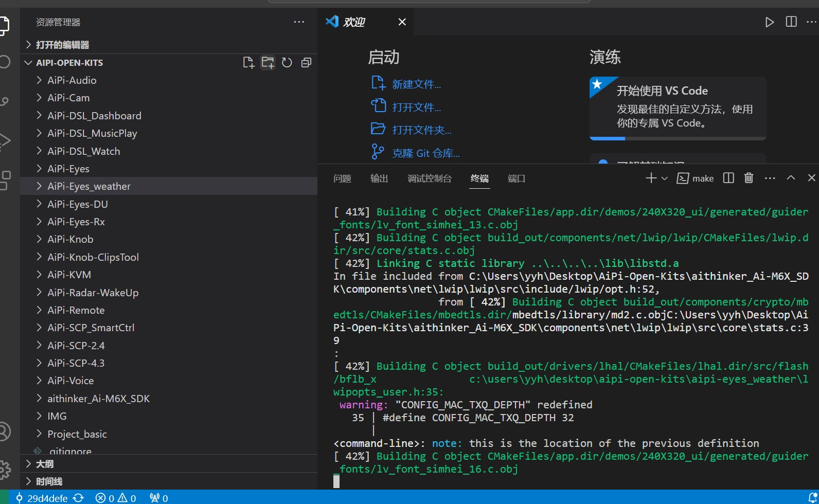
Task: Switch to the 输出 panel tab
Action: click(x=379, y=178)
